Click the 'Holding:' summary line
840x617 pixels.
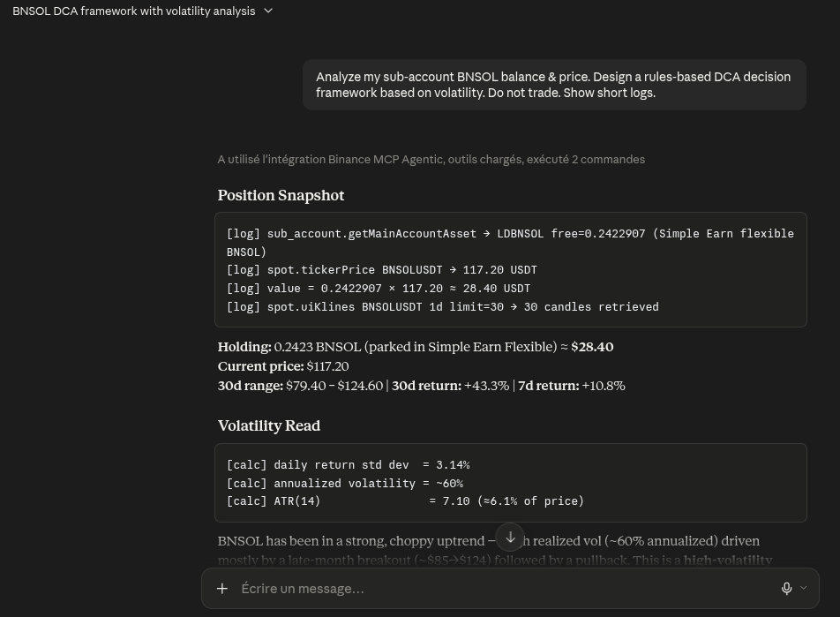click(416, 347)
